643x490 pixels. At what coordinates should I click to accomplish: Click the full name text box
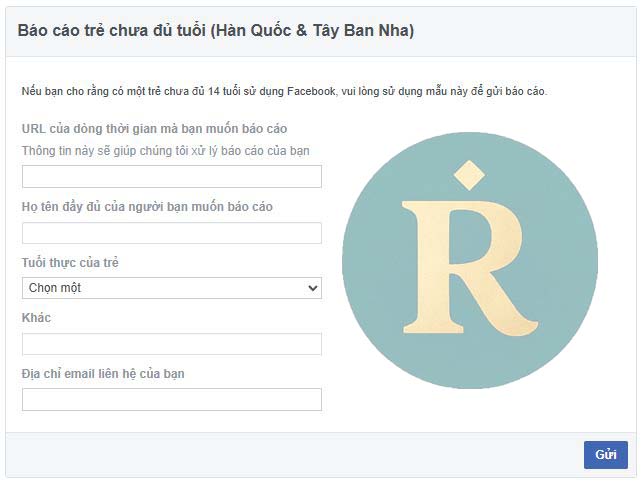[x=172, y=233]
